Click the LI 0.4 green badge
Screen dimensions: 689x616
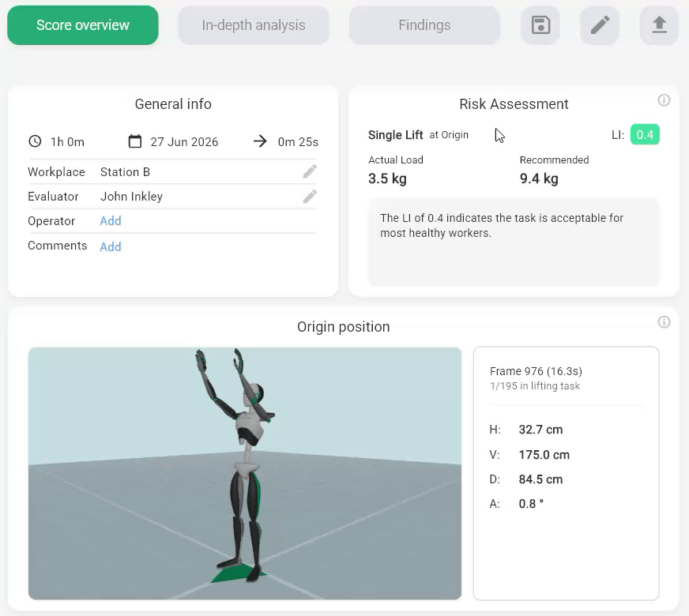tap(645, 134)
